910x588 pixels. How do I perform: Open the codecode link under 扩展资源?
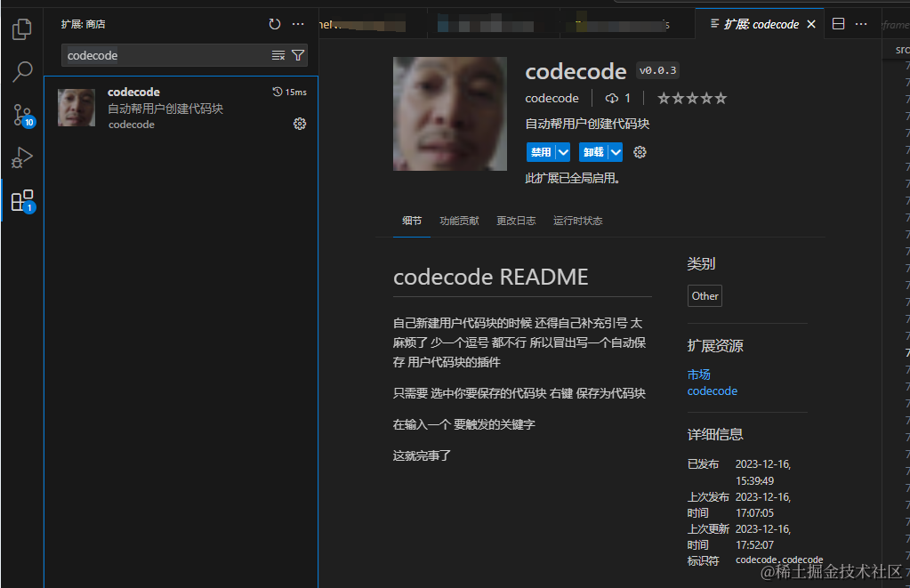[x=712, y=391]
